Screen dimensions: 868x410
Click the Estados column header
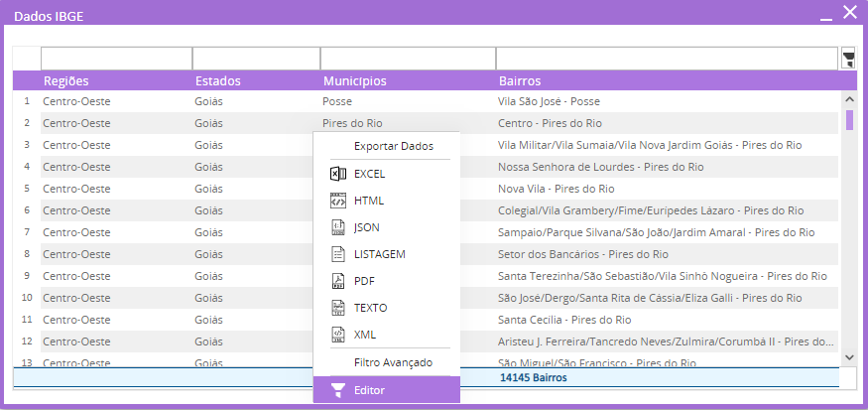217,80
